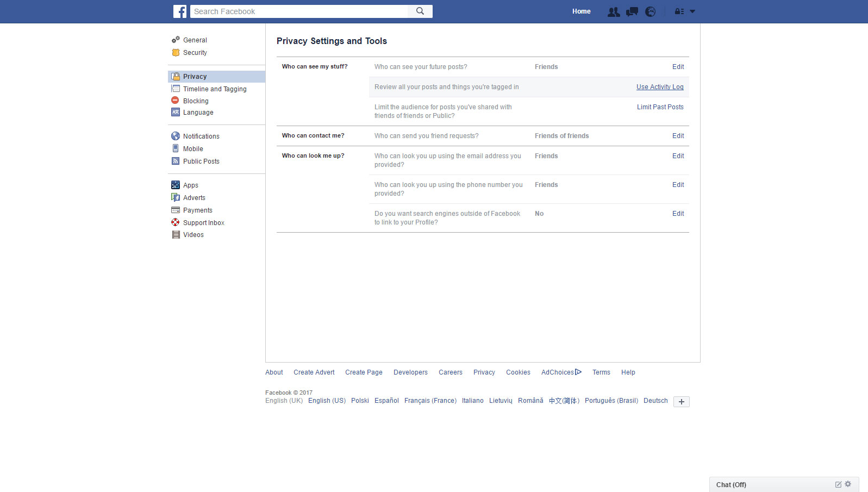
Task: Open the notifications globe icon
Action: pyautogui.click(x=651, y=11)
